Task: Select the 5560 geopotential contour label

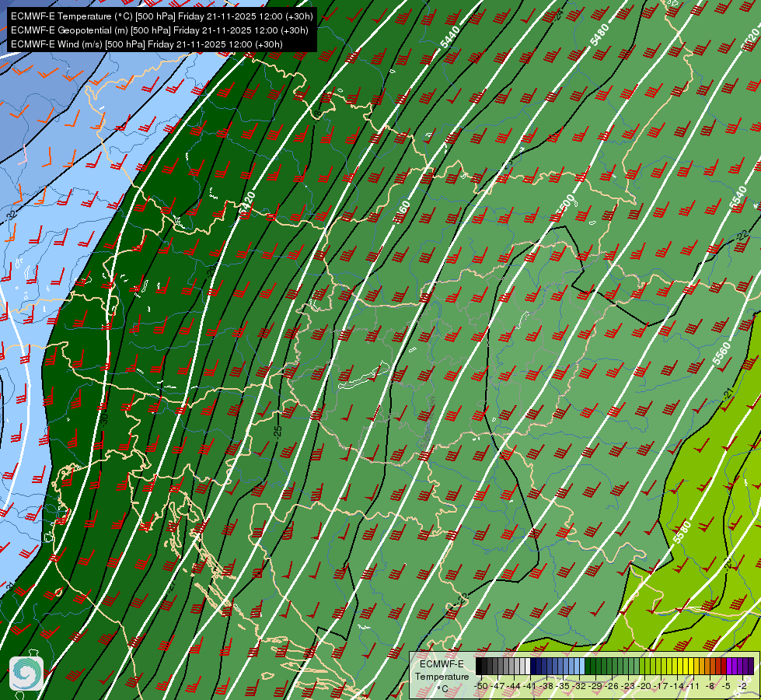Action: 721,353
